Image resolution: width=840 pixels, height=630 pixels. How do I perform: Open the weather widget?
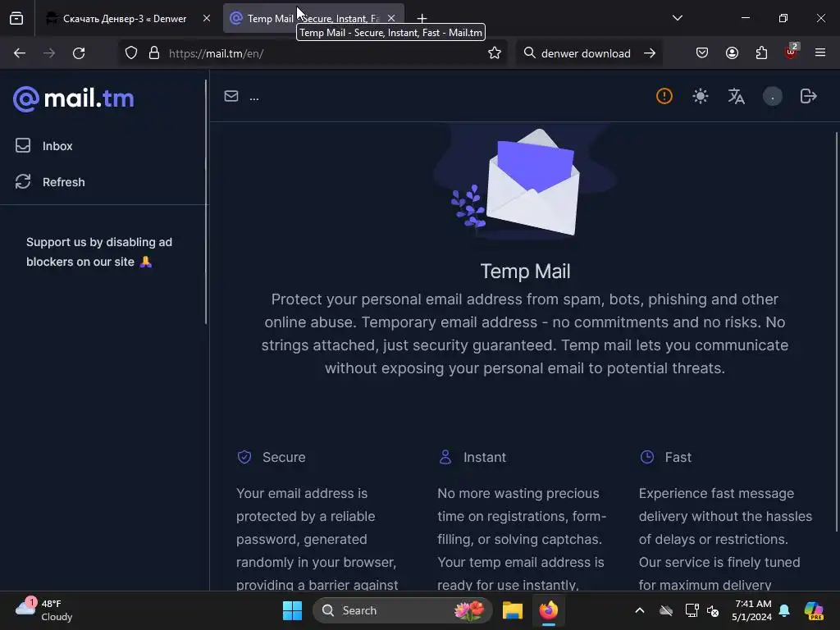click(x=44, y=610)
